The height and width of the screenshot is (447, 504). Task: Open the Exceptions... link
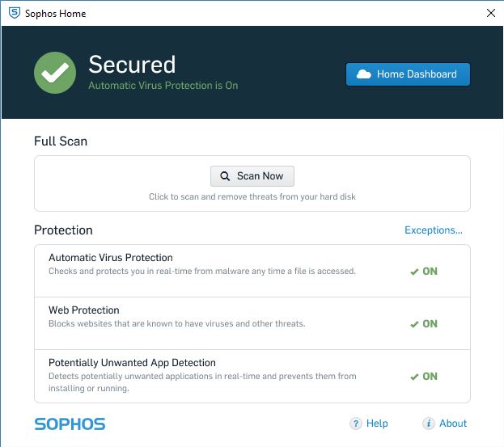[434, 230]
